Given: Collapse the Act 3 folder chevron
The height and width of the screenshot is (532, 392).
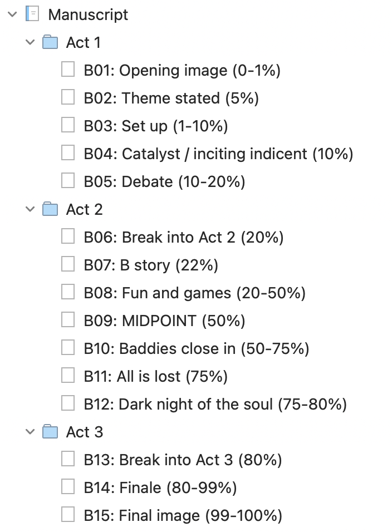Looking at the screenshot, I should pyautogui.click(x=30, y=432).
